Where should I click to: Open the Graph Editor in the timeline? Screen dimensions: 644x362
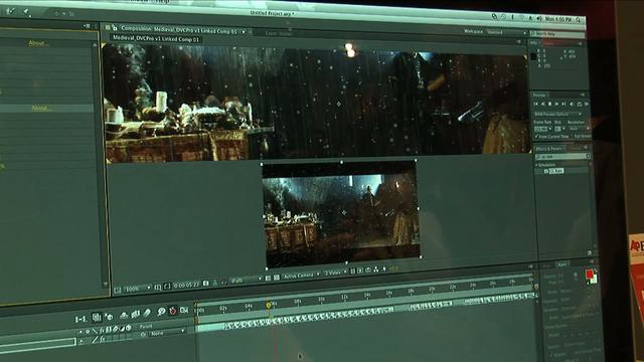(x=184, y=310)
